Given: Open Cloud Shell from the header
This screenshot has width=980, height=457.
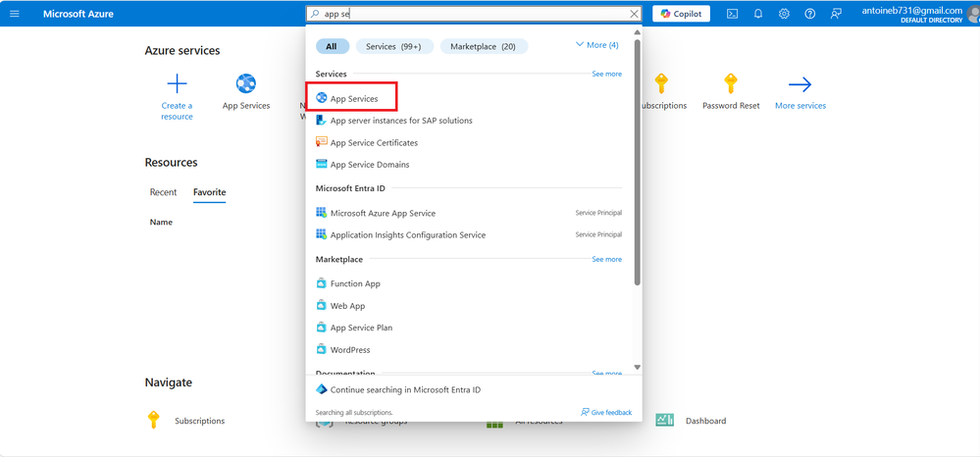Looking at the screenshot, I should pyautogui.click(x=733, y=14).
